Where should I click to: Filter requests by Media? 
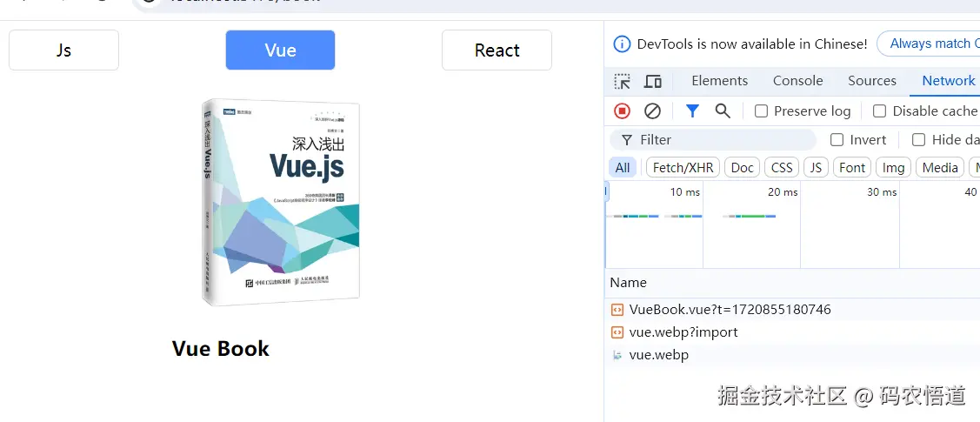tap(940, 168)
